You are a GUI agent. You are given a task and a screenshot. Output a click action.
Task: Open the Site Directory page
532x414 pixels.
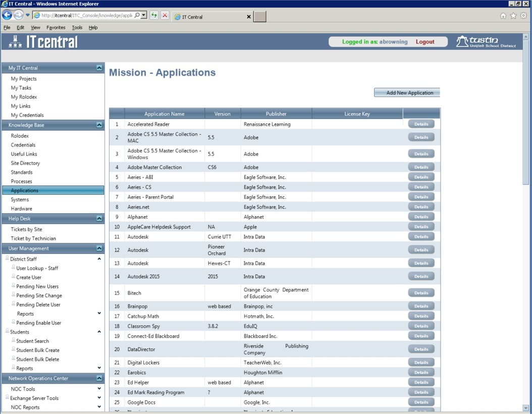click(x=25, y=163)
